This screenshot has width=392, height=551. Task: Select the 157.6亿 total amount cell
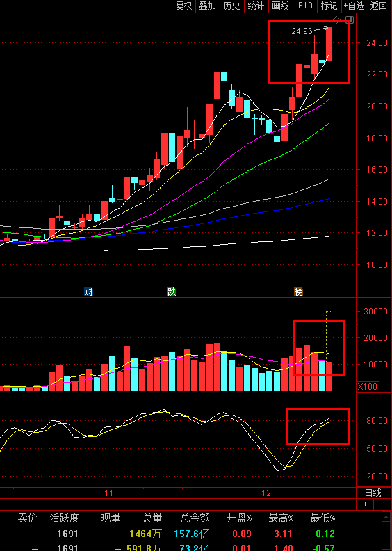click(192, 534)
